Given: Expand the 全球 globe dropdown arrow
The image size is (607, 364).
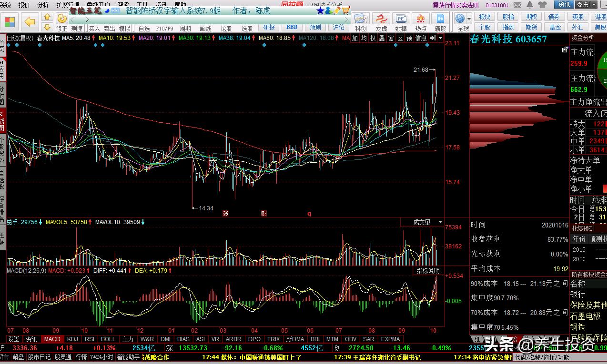Looking at the screenshot, I should click(x=469, y=19).
